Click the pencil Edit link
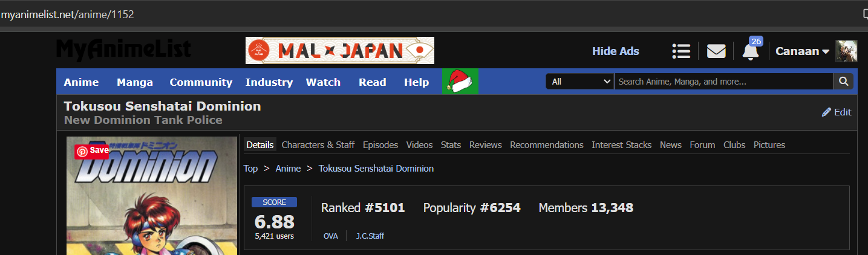The width and height of the screenshot is (868, 255). click(x=837, y=112)
